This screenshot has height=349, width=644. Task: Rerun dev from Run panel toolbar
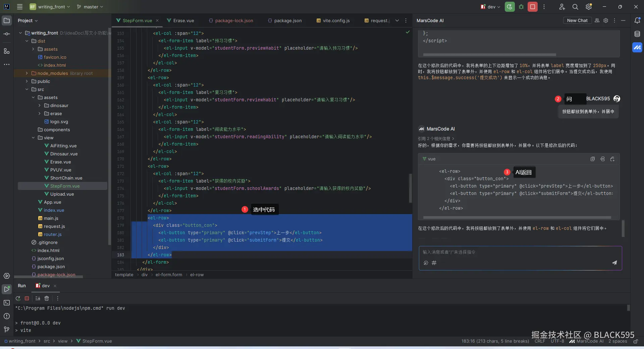[18, 298]
